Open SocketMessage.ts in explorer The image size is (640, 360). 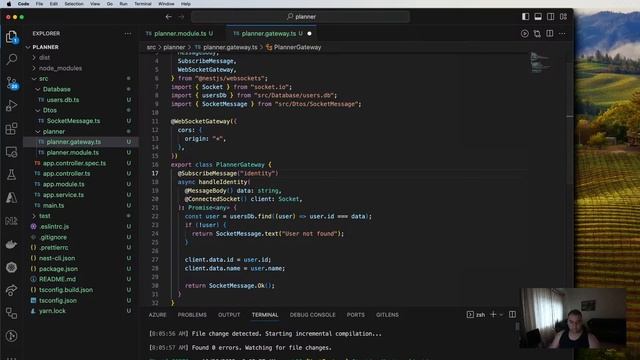click(x=73, y=121)
